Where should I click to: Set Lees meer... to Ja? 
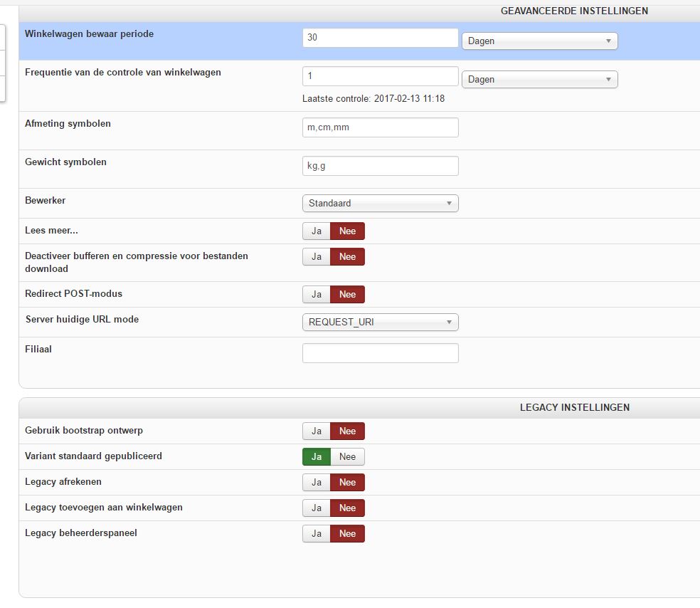click(317, 231)
